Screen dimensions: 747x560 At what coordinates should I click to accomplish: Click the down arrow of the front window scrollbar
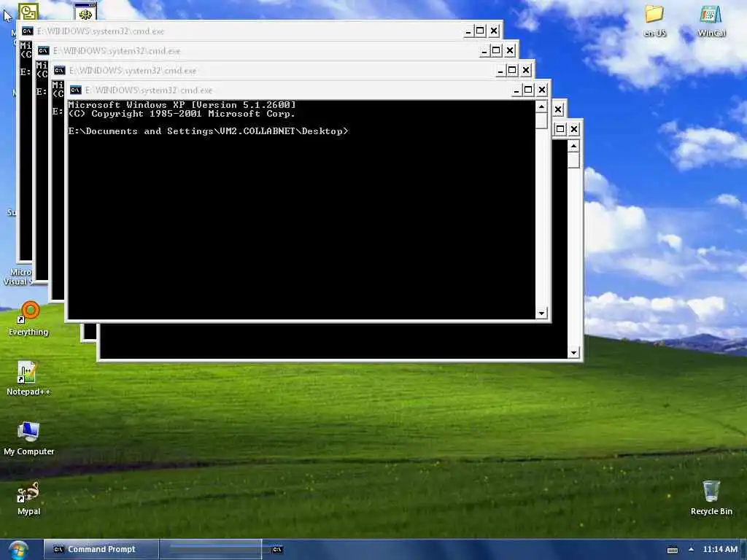(541, 314)
